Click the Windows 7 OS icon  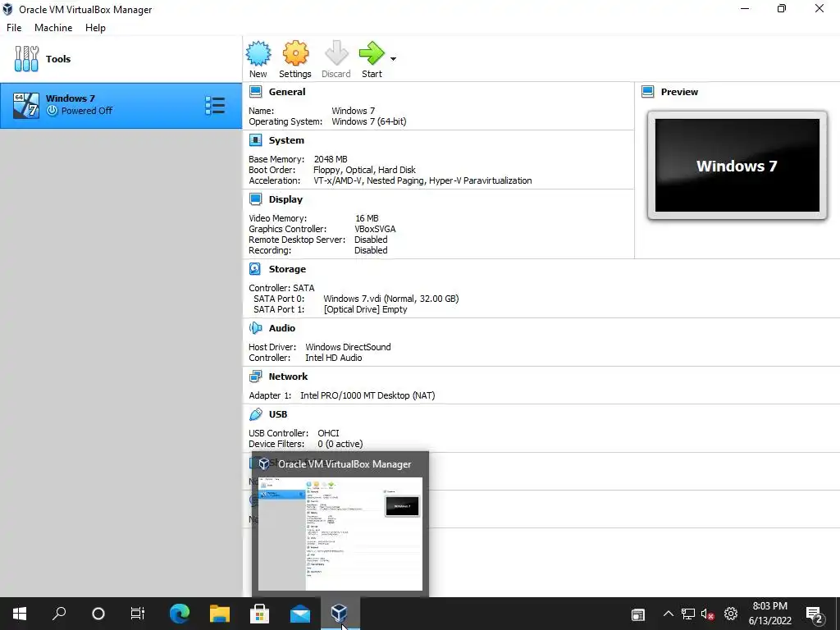coord(26,106)
